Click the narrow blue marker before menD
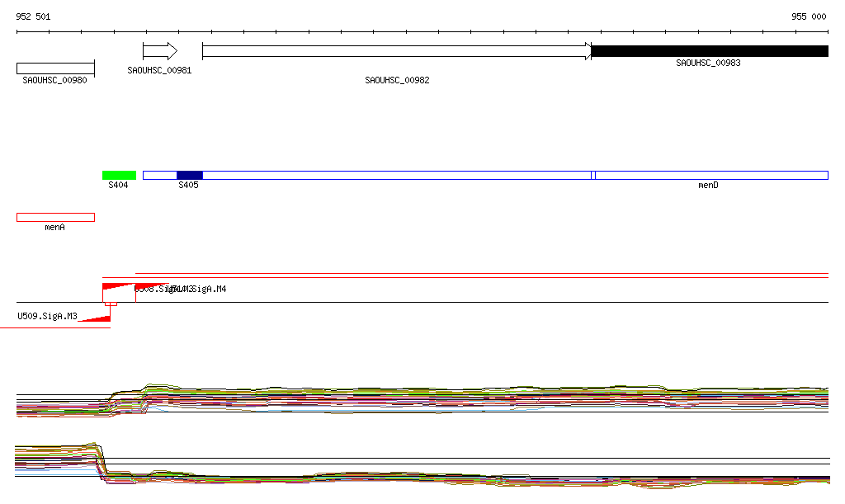This screenshot has width=845, height=504. (x=593, y=175)
